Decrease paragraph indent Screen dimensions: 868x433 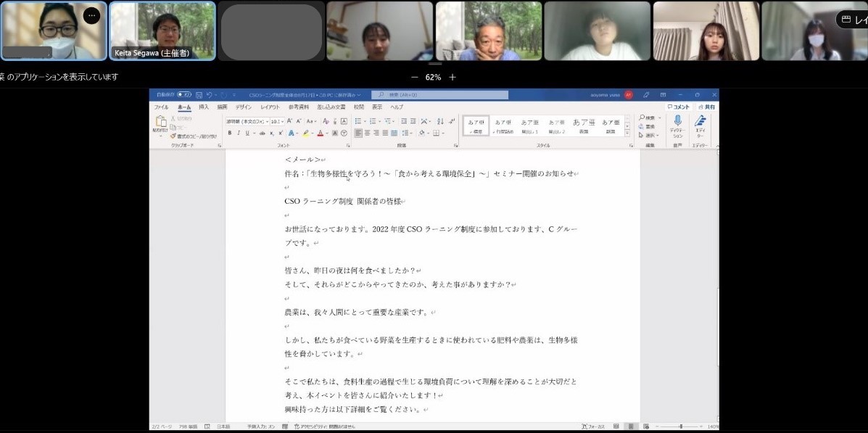tap(404, 120)
